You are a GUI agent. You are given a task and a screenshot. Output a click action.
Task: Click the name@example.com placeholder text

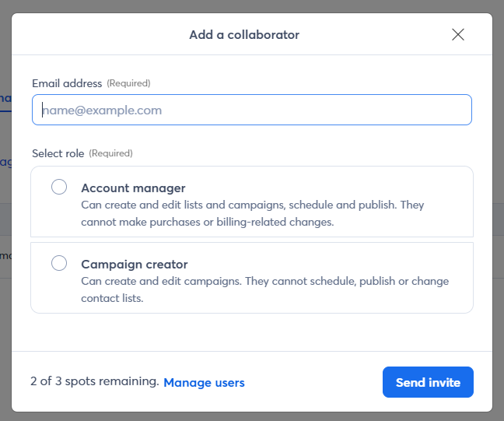coord(102,111)
